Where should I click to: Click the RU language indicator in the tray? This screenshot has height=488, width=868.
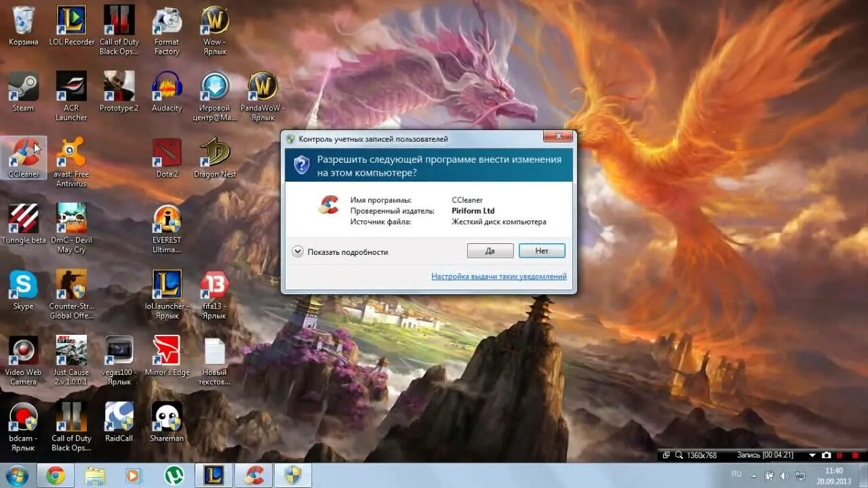click(736, 473)
